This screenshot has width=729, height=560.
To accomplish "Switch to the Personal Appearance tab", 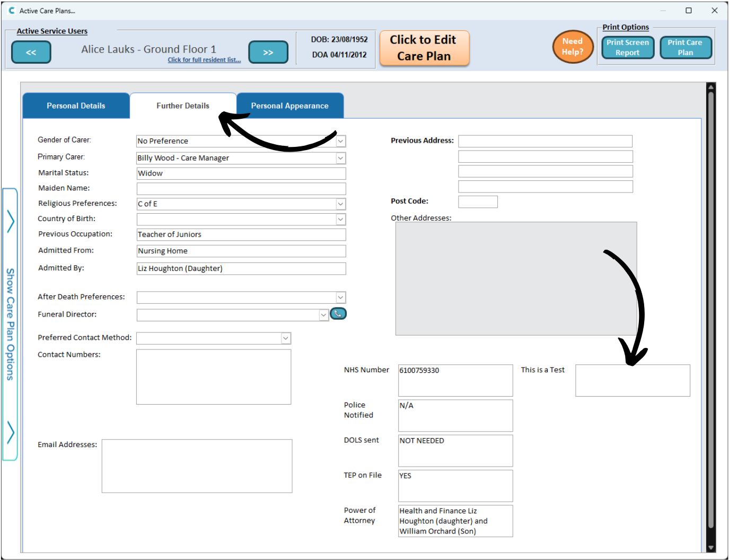I will pos(289,106).
